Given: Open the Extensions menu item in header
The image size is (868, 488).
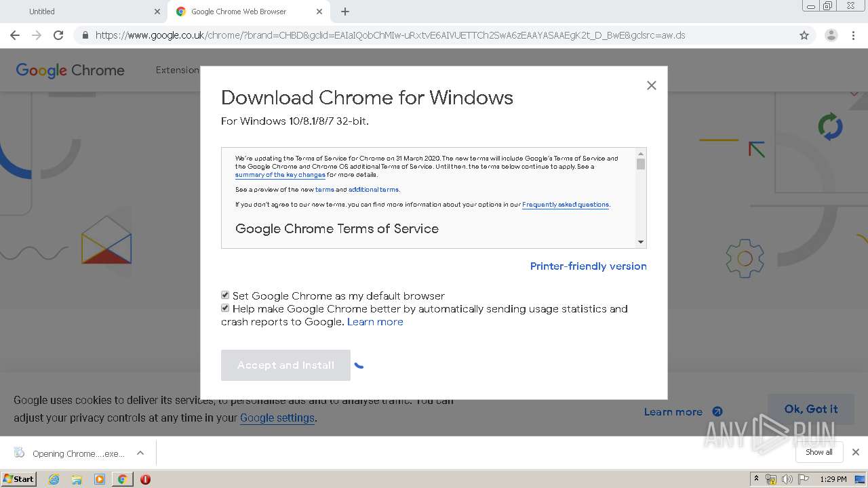Looking at the screenshot, I should pyautogui.click(x=178, y=70).
